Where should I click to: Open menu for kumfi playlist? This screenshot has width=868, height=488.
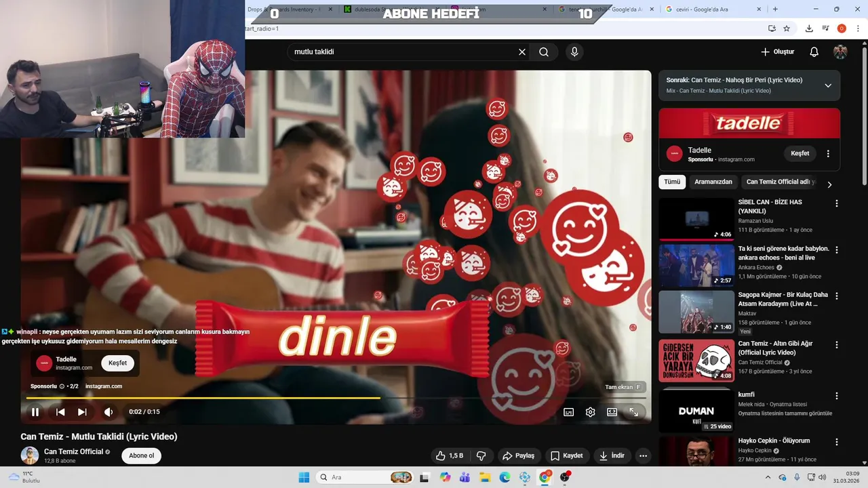(x=837, y=396)
